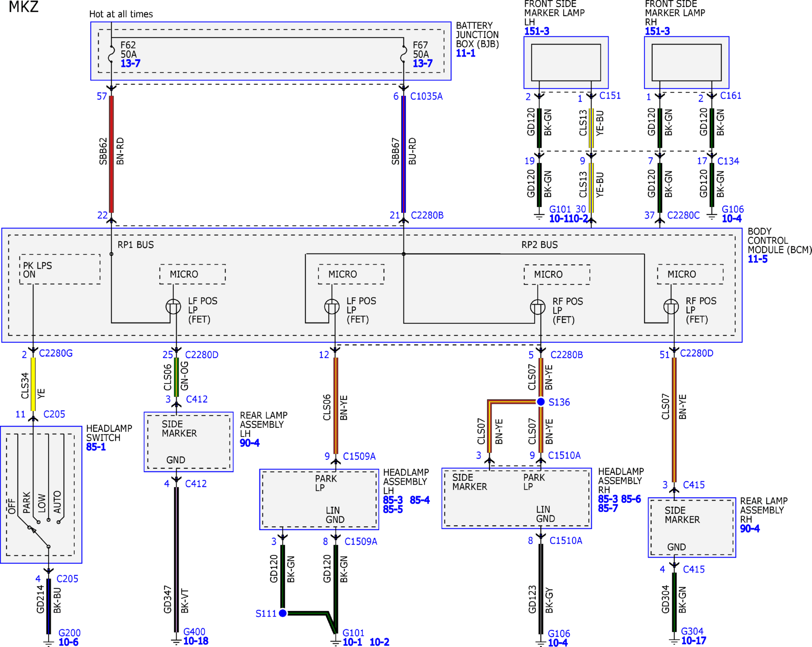This screenshot has width=812, height=647.
Task: Select connector label C2280C
Action: tap(683, 216)
